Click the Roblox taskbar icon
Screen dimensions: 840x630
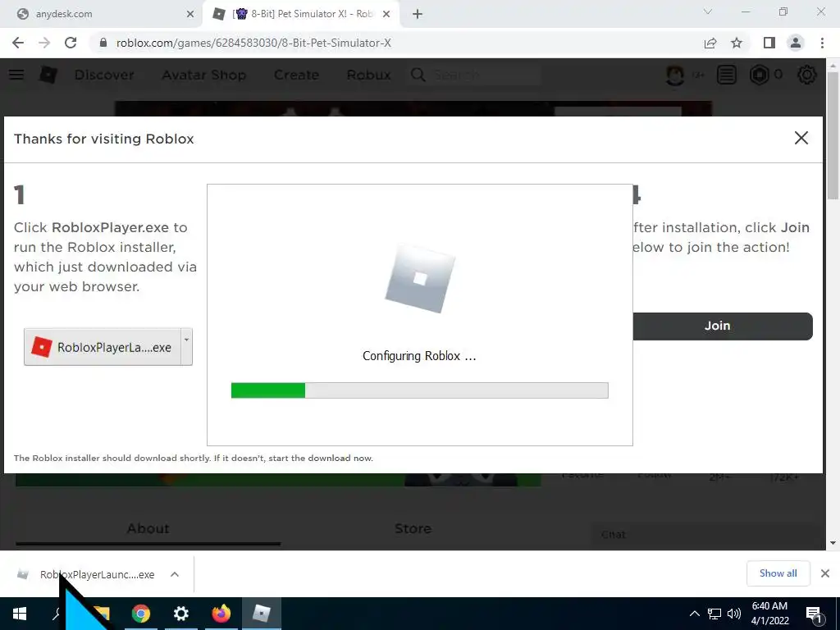[x=262, y=614]
